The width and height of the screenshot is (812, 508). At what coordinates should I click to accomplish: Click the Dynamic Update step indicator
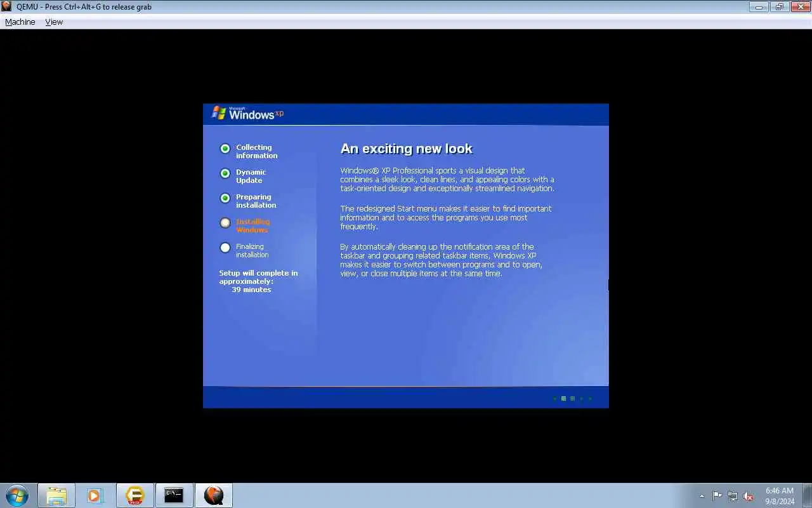tap(225, 173)
